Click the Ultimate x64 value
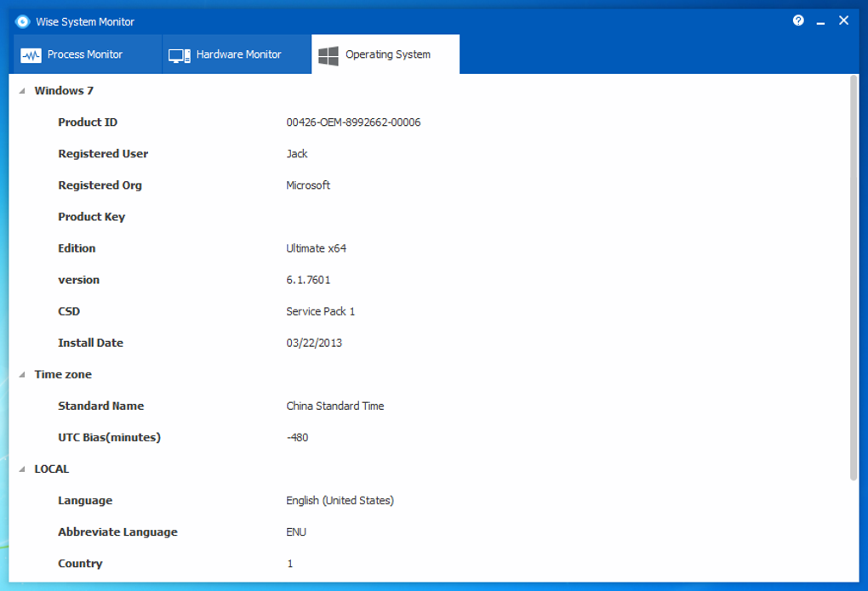The width and height of the screenshot is (868, 591). coord(316,248)
